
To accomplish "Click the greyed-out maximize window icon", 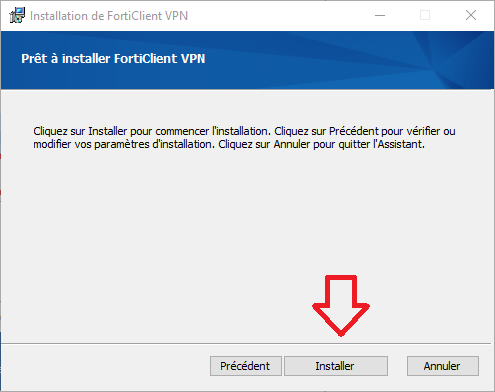I will click(x=425, y=15).
